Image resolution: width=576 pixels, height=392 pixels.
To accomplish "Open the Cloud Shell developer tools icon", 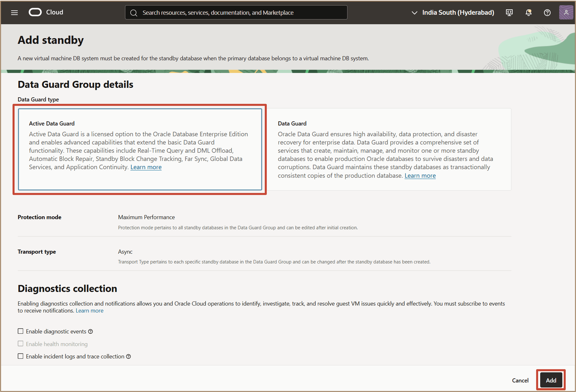I will pos(509,12).
